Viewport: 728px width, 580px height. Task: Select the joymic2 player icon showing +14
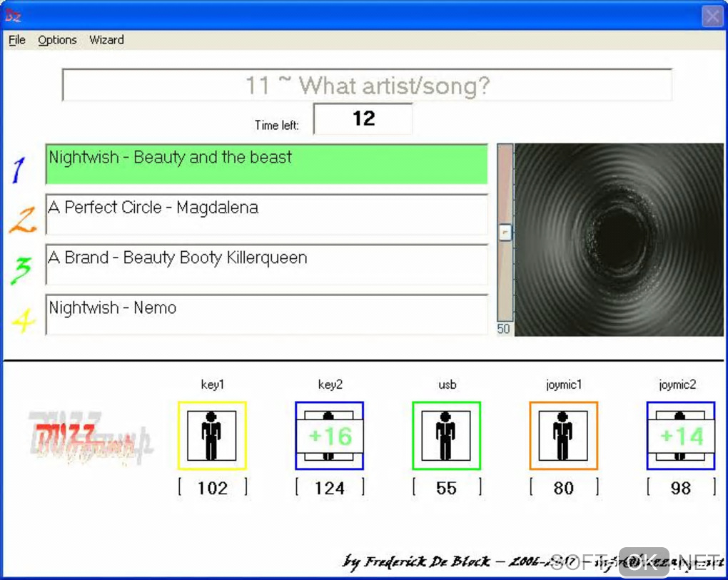pos(681,436)
